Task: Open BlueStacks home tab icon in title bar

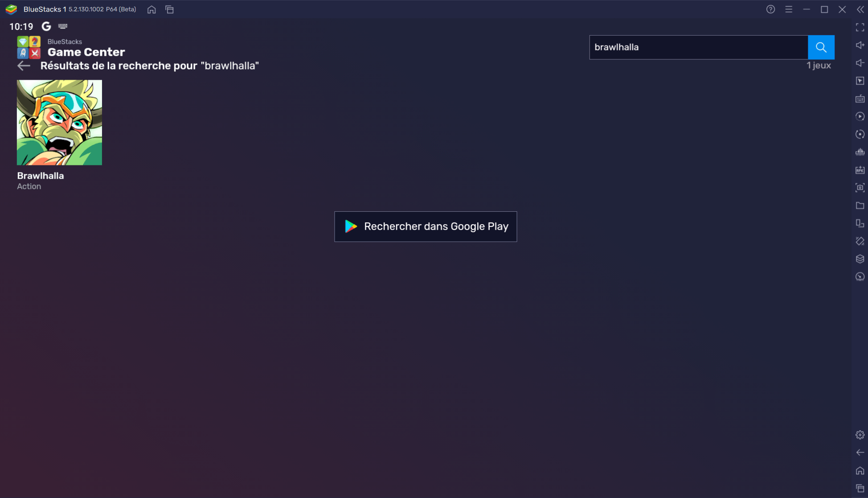Action: coord(151,9)
